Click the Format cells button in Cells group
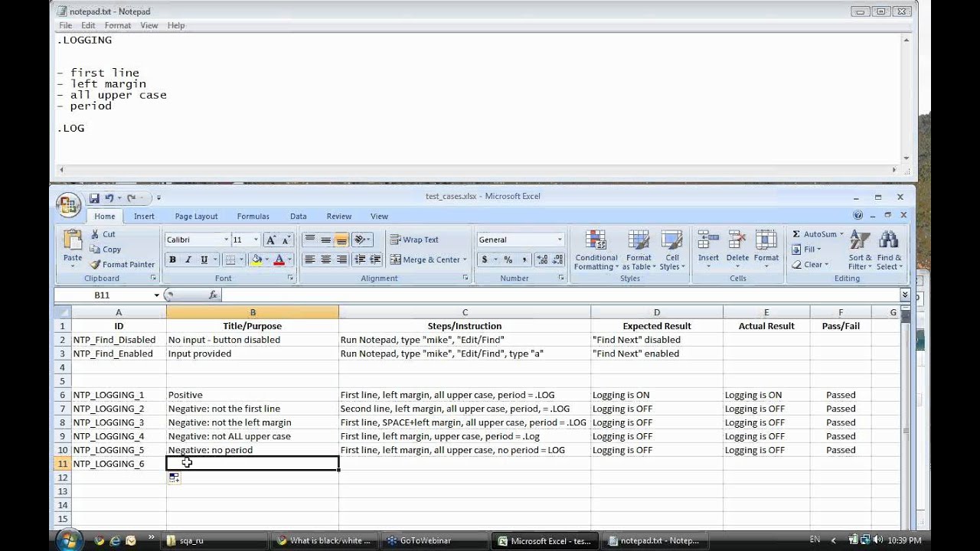980x551 pixels. click(766, 249)
